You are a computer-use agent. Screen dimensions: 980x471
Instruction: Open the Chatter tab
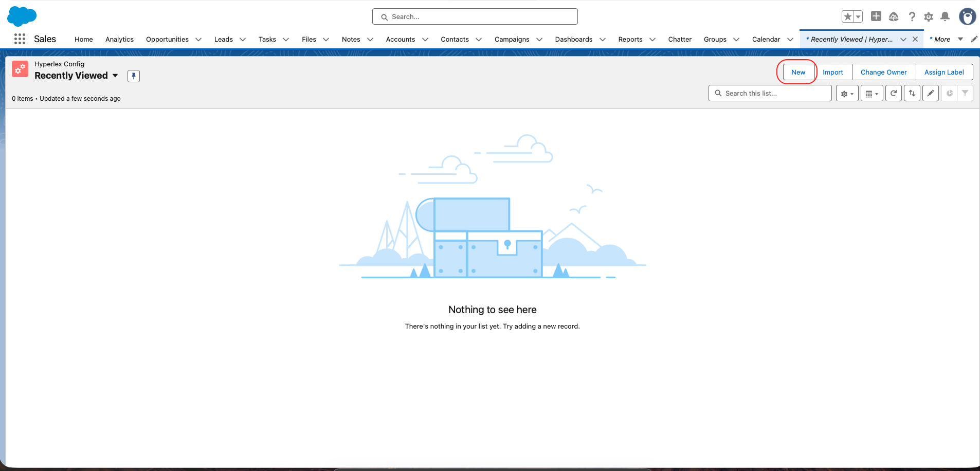click(680, 40)
